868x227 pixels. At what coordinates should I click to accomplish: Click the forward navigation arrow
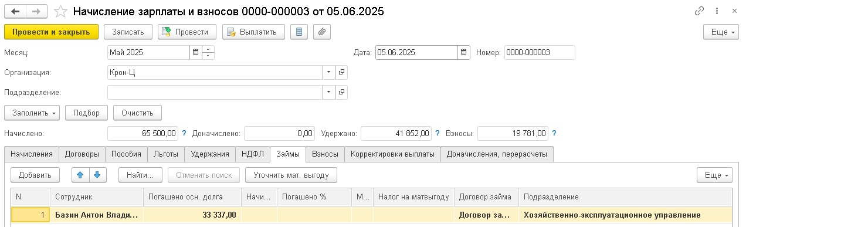click(x=37, y=11)
